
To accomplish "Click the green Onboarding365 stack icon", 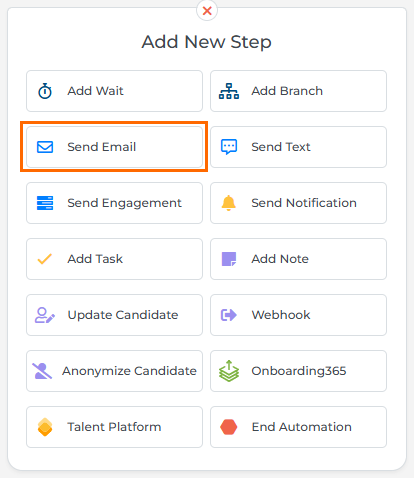I will 229,371.
